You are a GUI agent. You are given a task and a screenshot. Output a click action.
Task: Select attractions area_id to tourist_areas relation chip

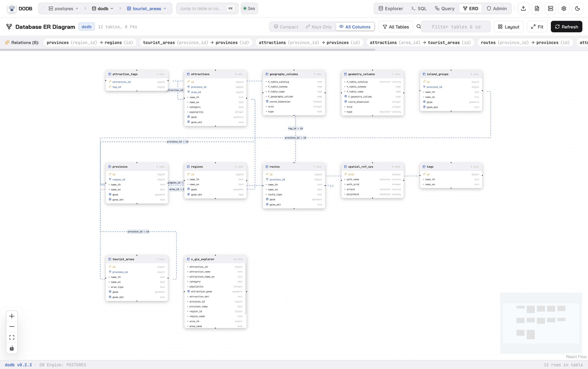tap(420, 42)
